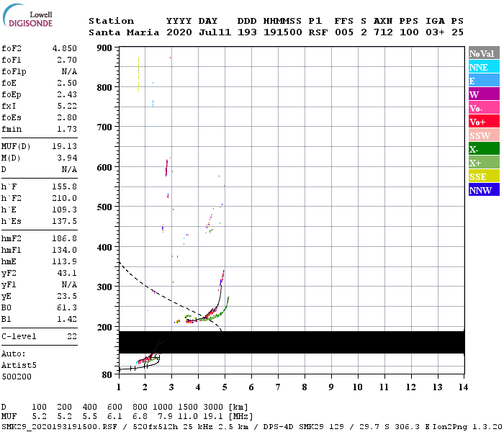Select the Vo- pink legend swatch
This screenshot has width=504, height=432.
tap(484, 108)
